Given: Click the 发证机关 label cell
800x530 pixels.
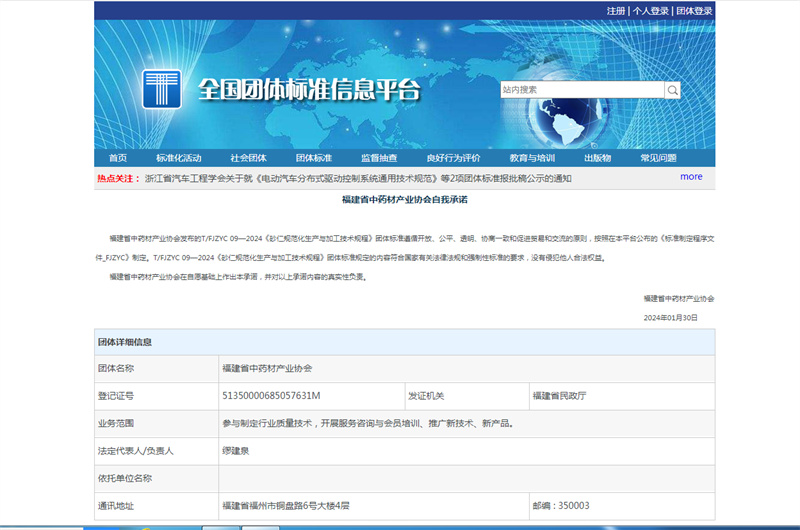Looking at the screenshot, I should pyautogui.click(x=467, y=396).
